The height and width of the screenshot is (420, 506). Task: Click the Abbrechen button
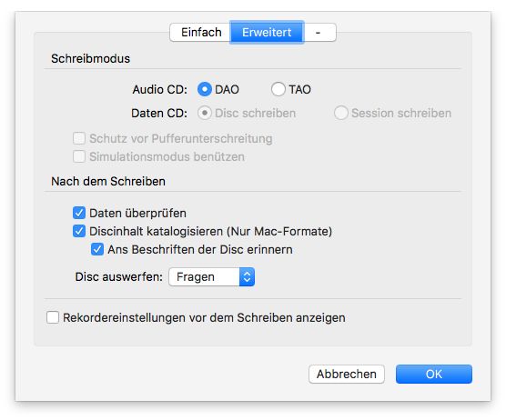347,375
